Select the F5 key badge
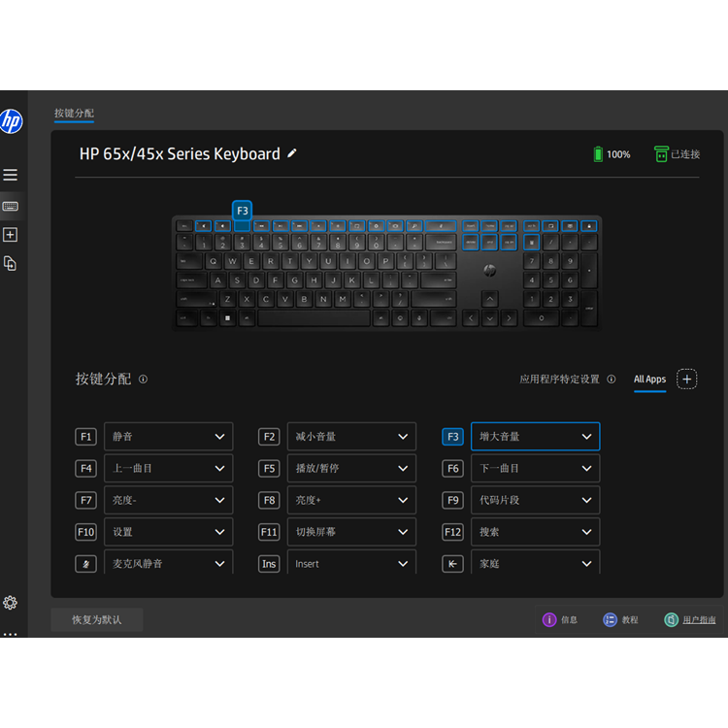Image resolution: width=728 pixels, height=728 pixels. tap(269, 469)
